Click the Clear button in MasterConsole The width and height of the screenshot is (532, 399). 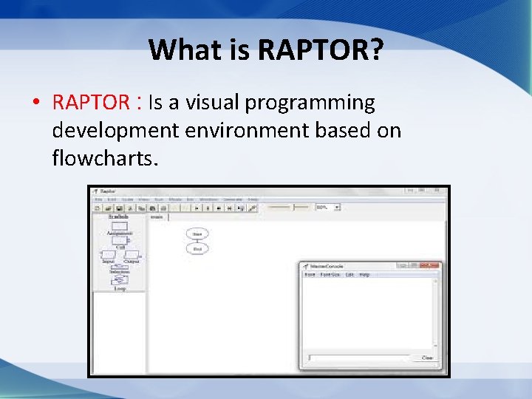click(x=427, y=358)
